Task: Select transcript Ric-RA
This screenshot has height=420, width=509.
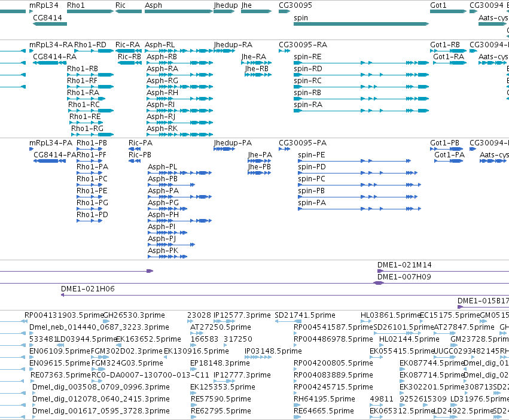Action: tap(129, 51)
